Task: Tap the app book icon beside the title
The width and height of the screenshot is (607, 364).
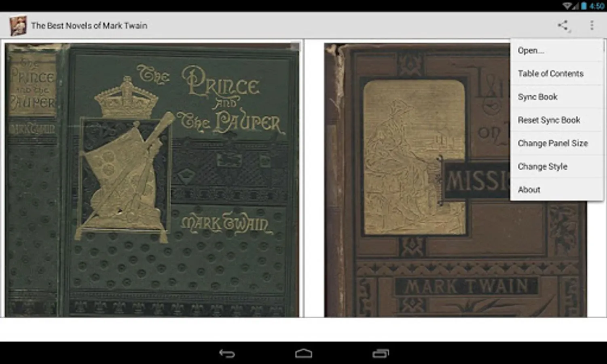Action: click(x=18, y=25)
